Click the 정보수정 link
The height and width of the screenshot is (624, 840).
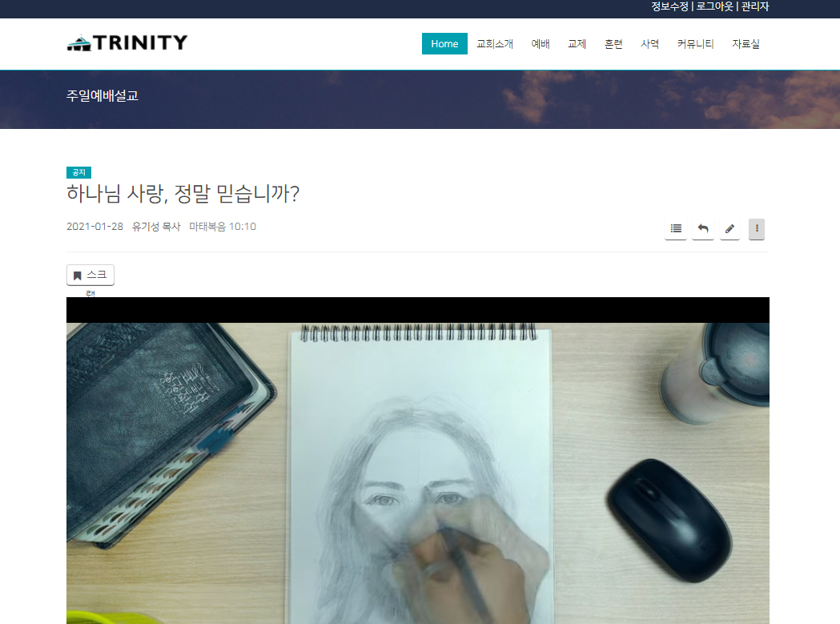tap(668, 6)
